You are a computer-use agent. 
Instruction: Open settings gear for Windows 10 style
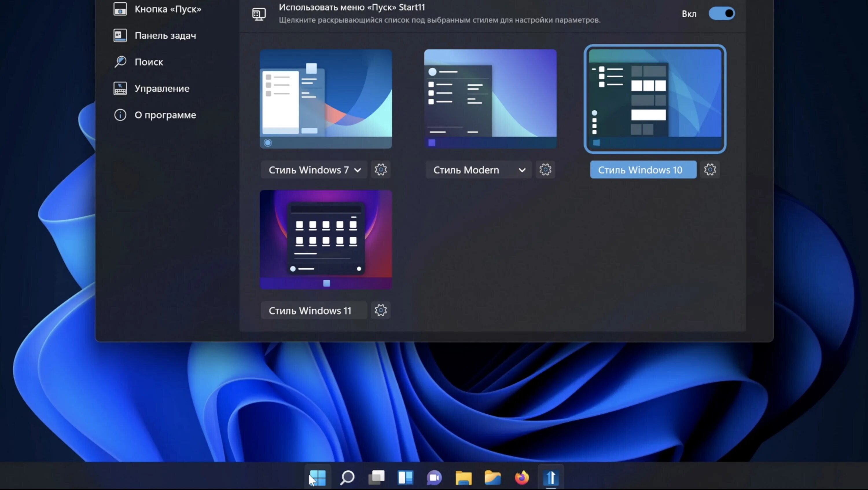(710, 170)
